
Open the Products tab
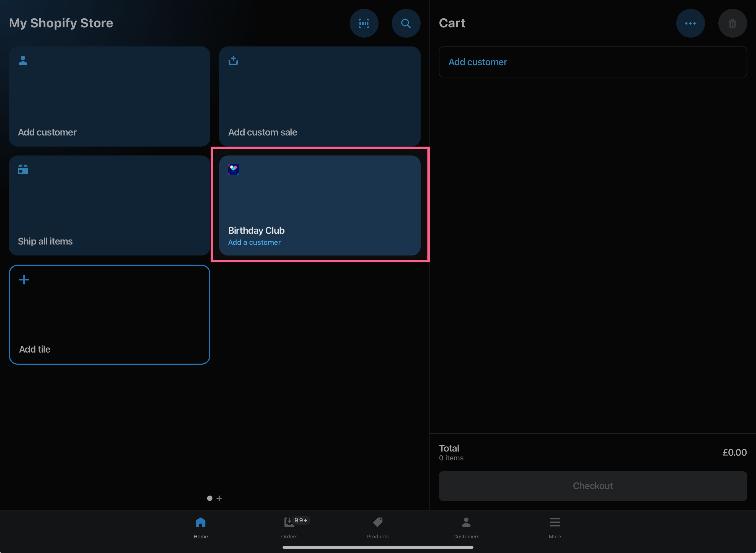[378, 528]
